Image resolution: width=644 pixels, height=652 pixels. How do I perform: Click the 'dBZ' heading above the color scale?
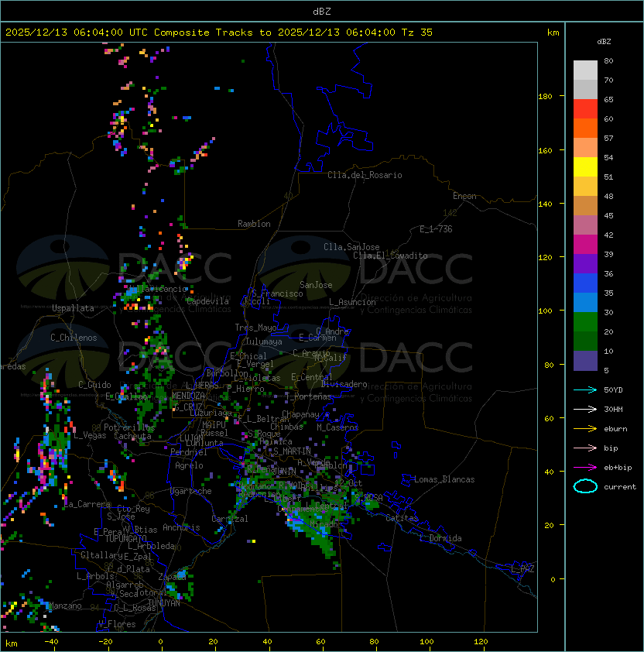tap(604, 42)
